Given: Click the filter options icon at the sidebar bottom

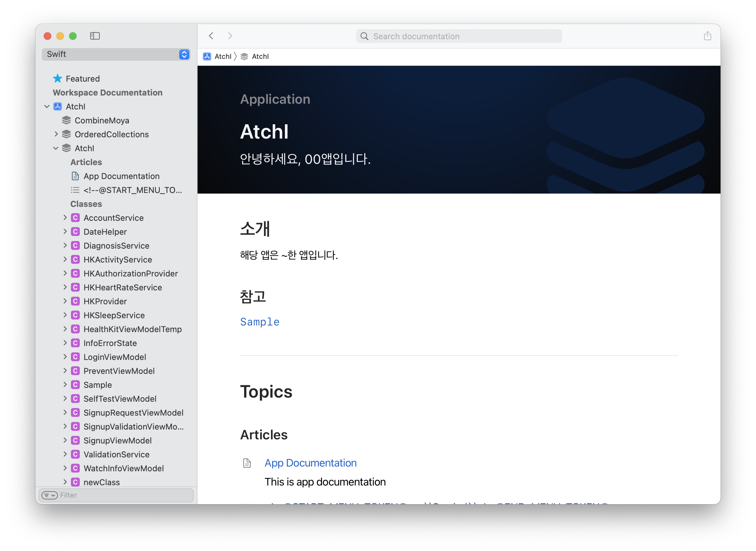Looking at the screenshot, I should click(49, 495).
